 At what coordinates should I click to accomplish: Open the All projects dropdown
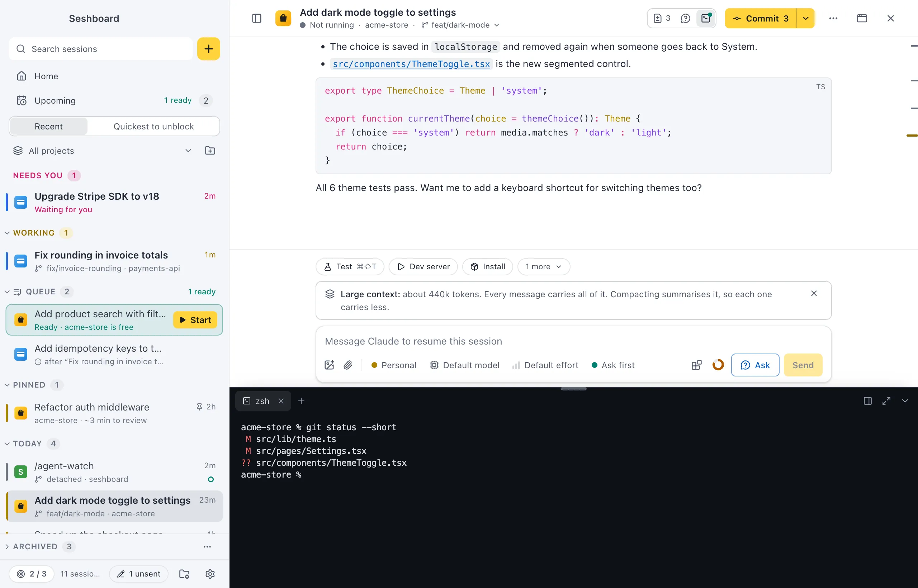(x=102, y=151)
